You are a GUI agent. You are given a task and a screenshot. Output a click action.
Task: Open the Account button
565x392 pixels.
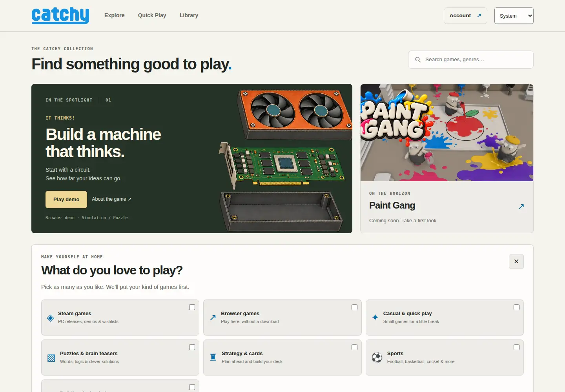[x=465, y=16]
